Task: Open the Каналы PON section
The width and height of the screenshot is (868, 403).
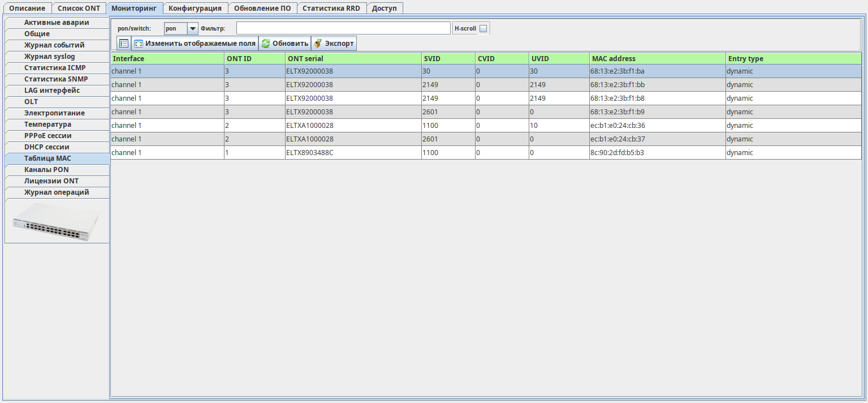Action: [x=46, y=170]
